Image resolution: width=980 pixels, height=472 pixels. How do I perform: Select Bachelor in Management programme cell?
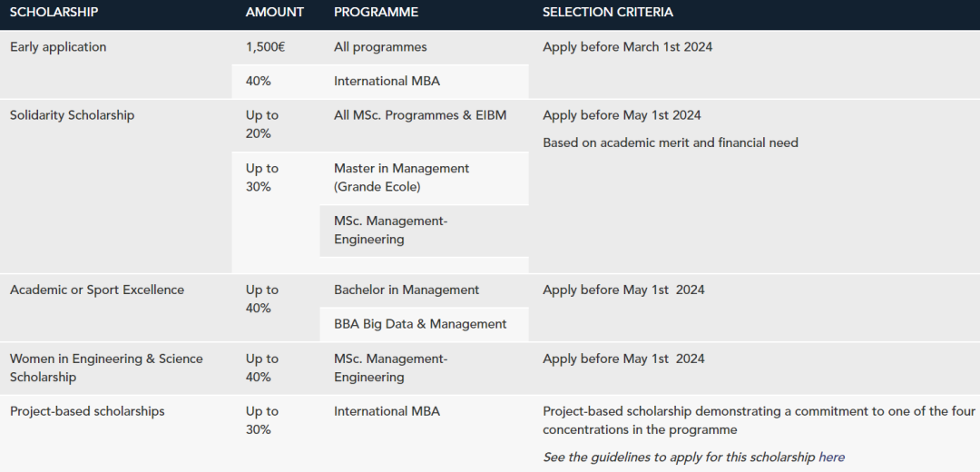click(407, 290)
